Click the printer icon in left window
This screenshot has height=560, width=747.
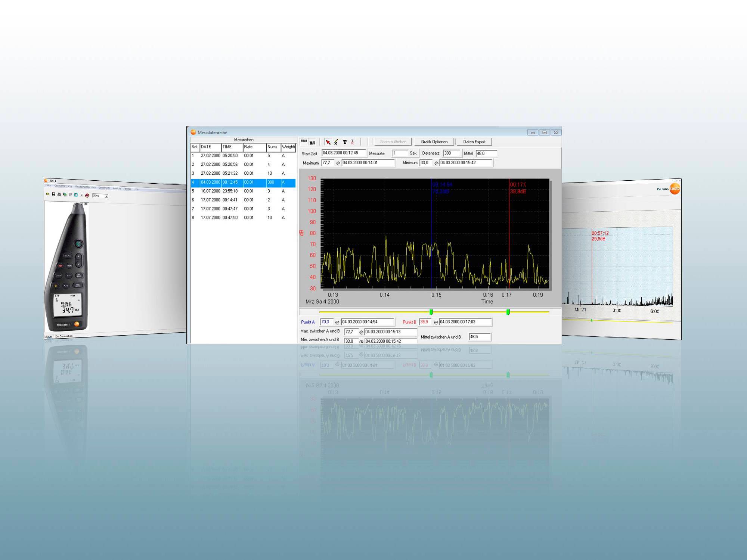point(59,195)
